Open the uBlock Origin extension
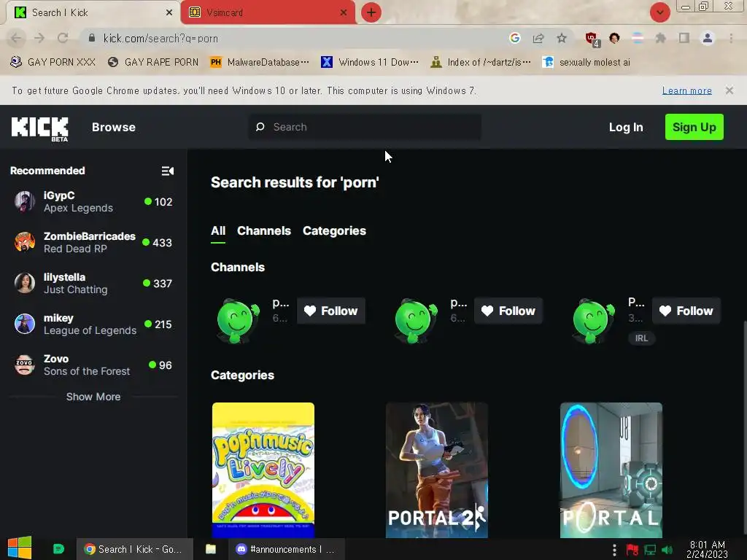Viewport: 747px width, 560px height. coord(592,39)
